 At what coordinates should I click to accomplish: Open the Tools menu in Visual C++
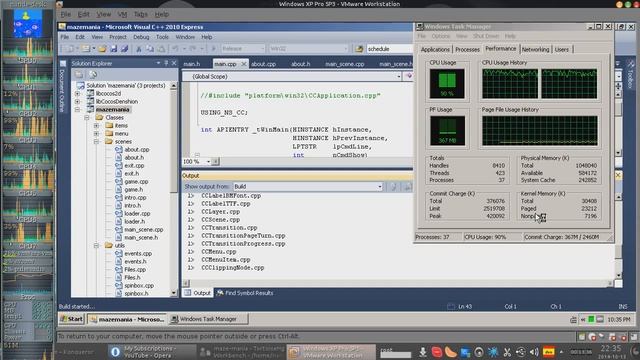click(162, 37)
